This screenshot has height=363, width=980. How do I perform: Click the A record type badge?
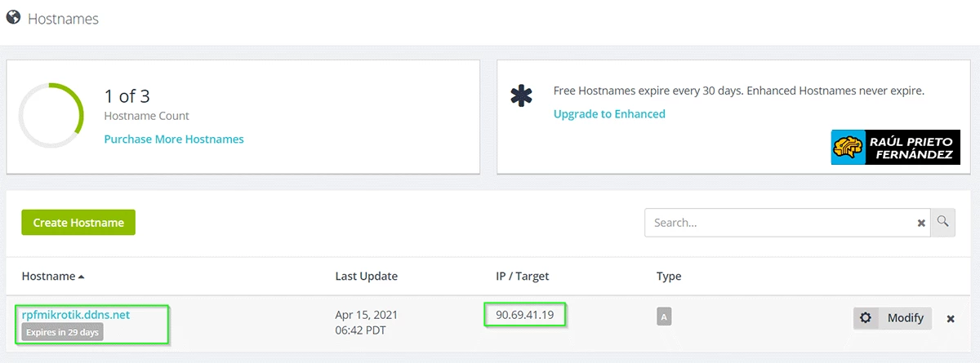pos(663,316)
